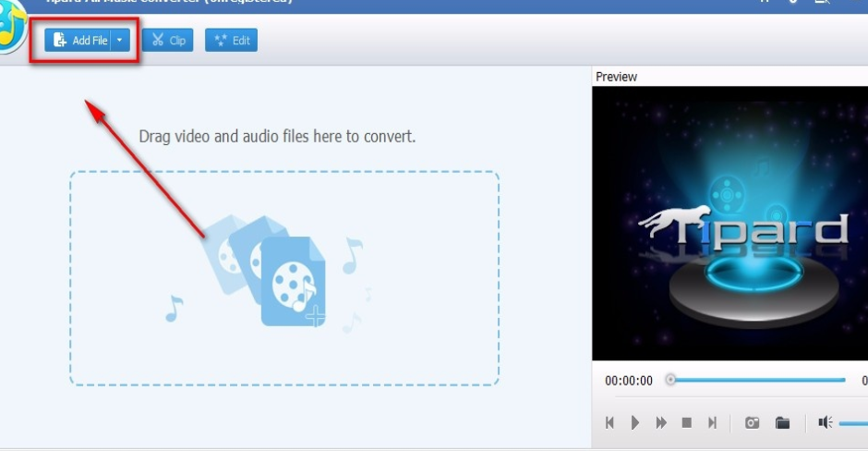Stop the preview playback
This screenshot has width=868, height=451.
click(x=686, y=422)
